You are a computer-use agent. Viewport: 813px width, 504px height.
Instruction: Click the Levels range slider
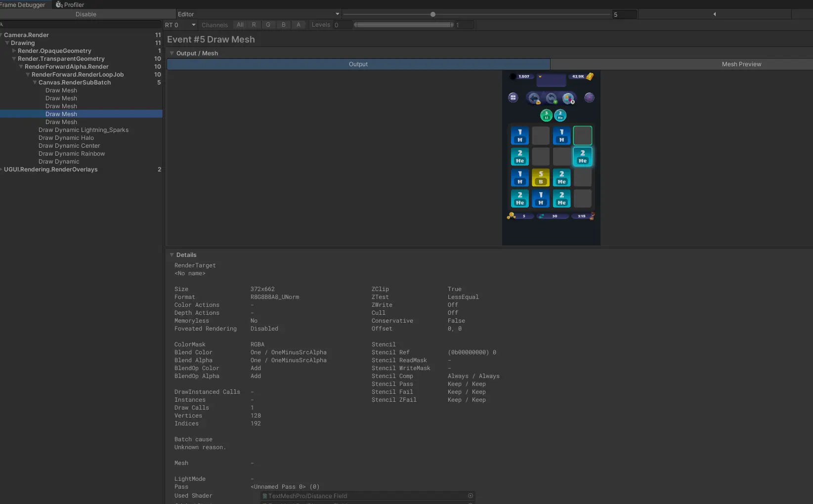(x=403, y=25)
